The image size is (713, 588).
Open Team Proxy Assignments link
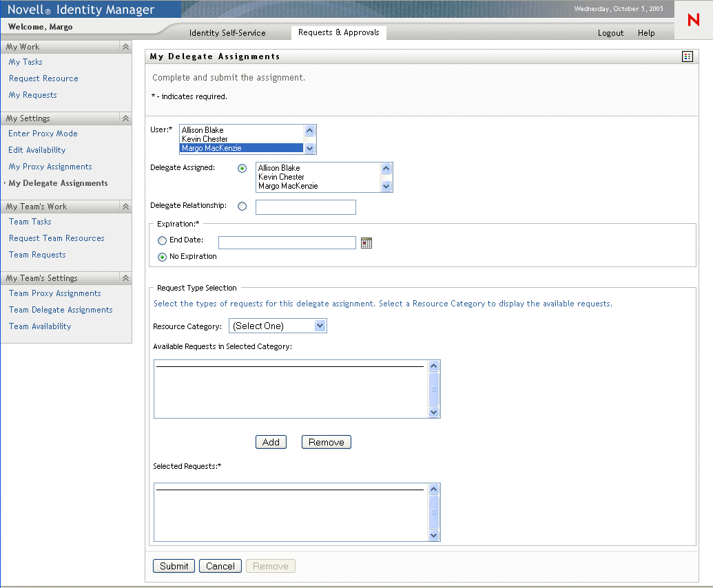point(55,293)
